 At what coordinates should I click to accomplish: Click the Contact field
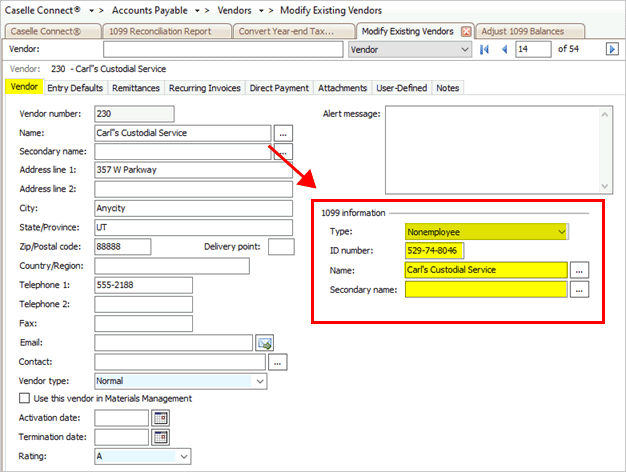(180, 362)
